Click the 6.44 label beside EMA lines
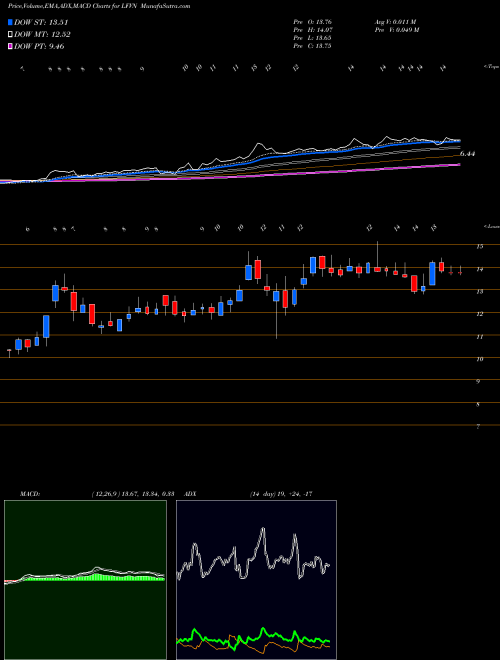Viewport: 500px width, 660px height. pyautogui.click(x=467, y=154)
